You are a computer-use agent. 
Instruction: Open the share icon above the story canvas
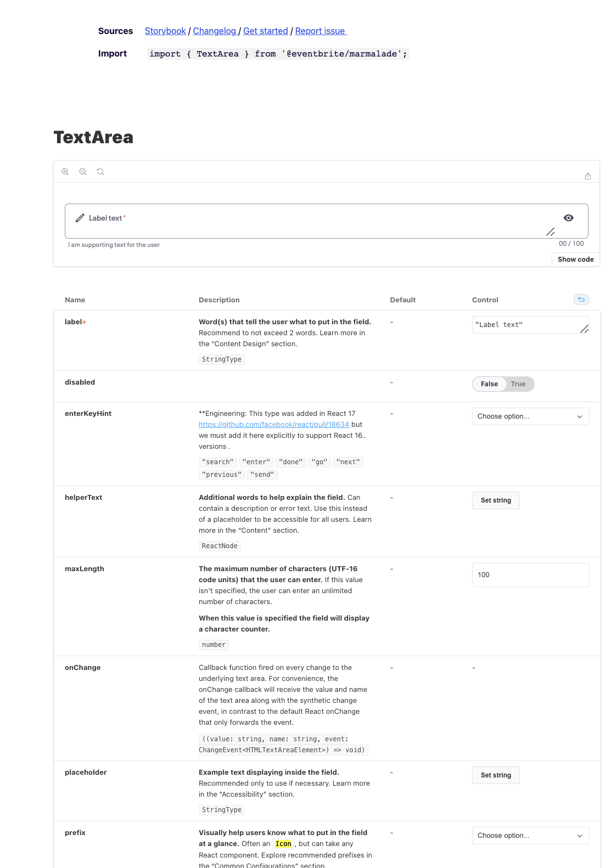[x=588, y=176]
